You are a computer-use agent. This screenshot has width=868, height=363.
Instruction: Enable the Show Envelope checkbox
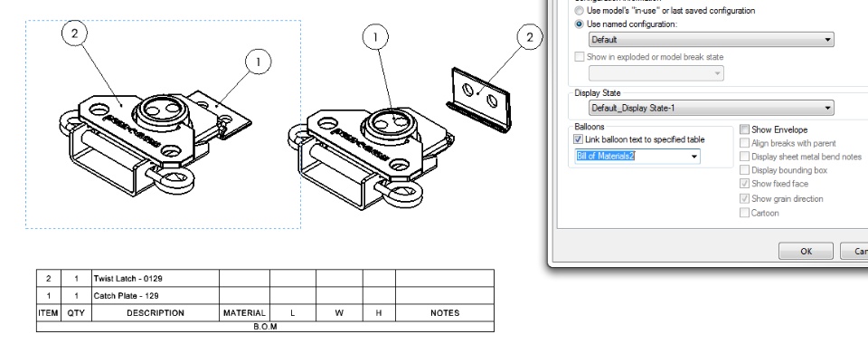coord(744,129)
